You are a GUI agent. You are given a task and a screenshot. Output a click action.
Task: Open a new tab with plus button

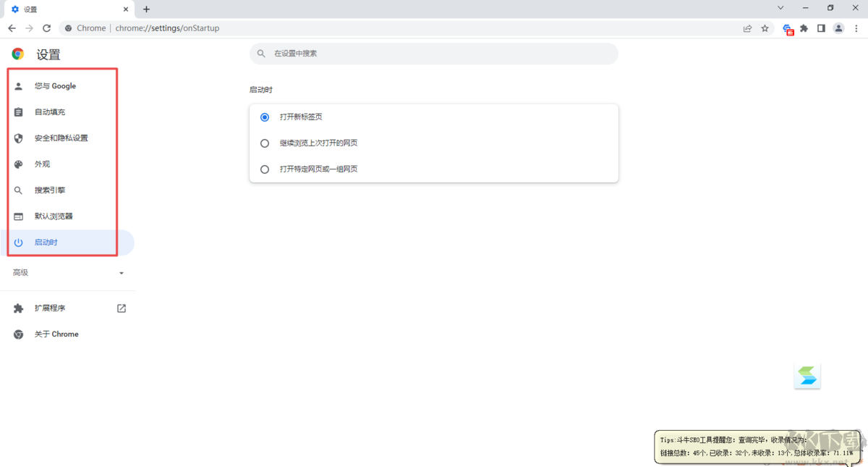pos(146,9)
